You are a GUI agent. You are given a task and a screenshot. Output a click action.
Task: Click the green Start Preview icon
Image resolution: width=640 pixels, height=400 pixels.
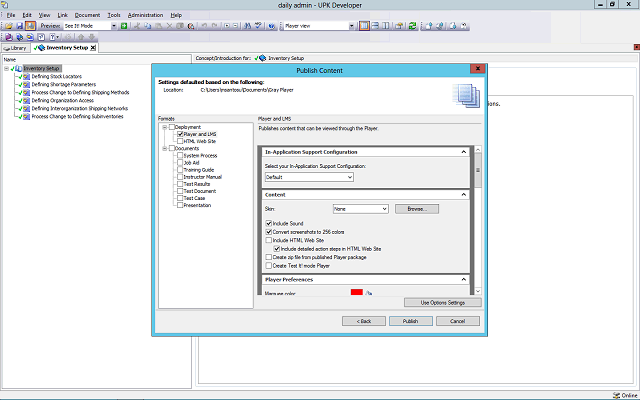124,26
